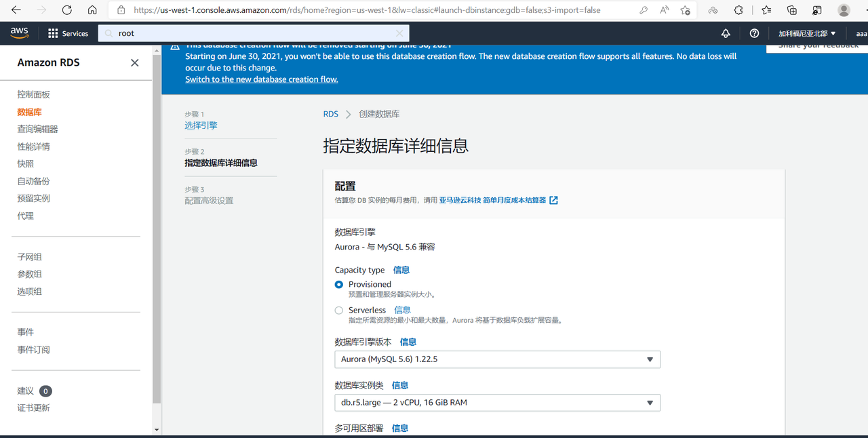The height and width of the screenshot is (438, 868).
Task: Open 参数组 in the sidebar
Action: point(30,274)
